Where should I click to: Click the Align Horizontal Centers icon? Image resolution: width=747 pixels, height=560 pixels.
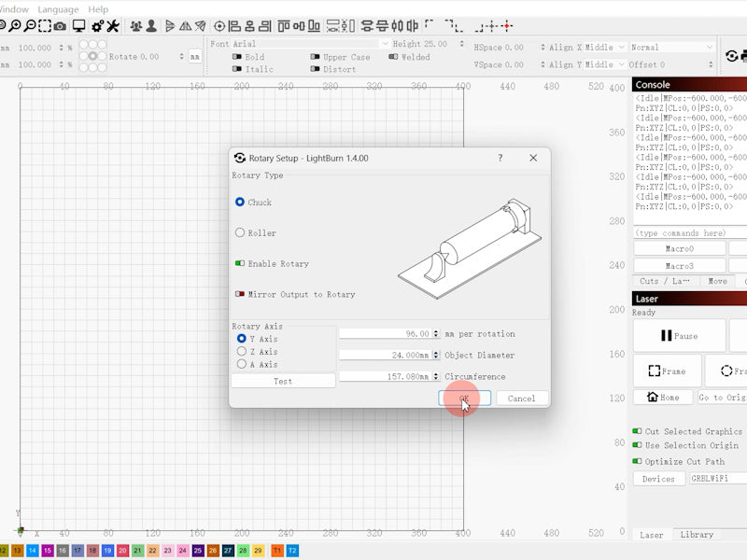point(249,26)
